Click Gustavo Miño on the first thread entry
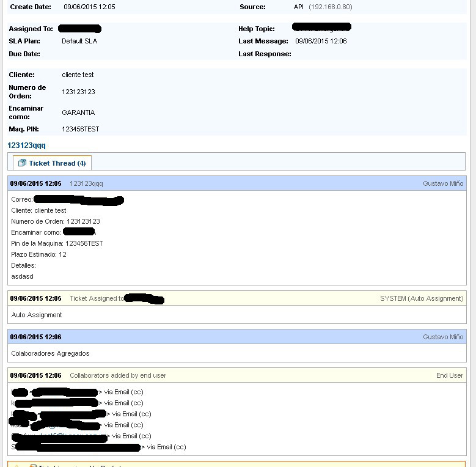Image resolution: width=476 pixels, height=467 pixels. 443,183
